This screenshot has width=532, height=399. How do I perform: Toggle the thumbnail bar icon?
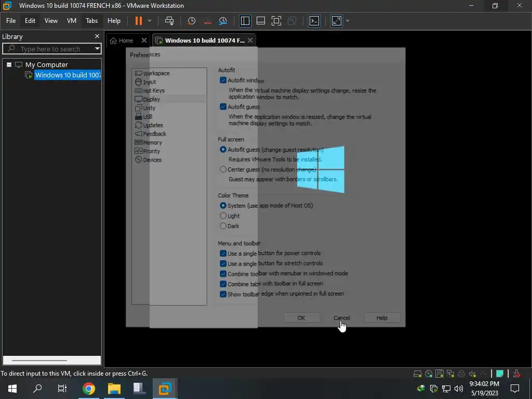261,21
